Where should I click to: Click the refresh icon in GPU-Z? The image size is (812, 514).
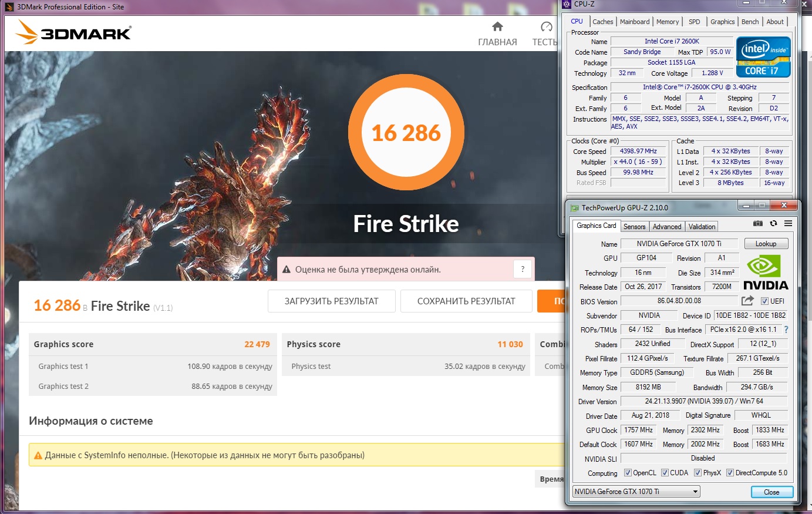(773, 224)
